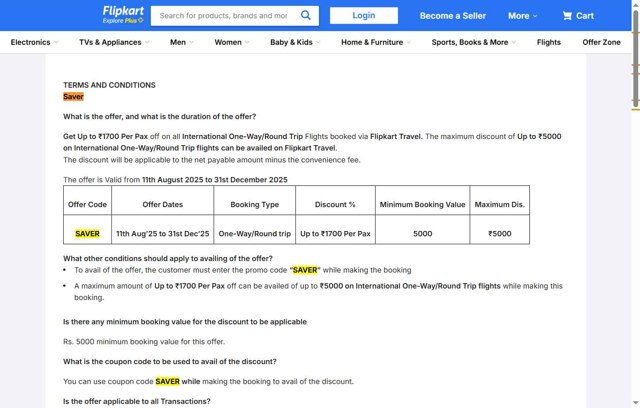Click 'Is the offer applicable to all Transactions?'
Screen dimensions: 640x408
137,401
